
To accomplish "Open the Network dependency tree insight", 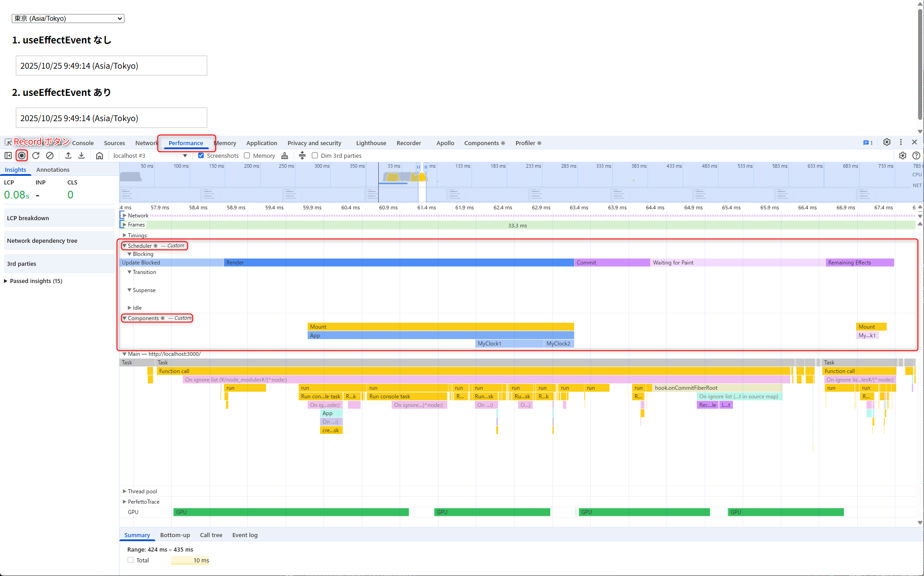I will pyautogui.click(x=42, y=241).
